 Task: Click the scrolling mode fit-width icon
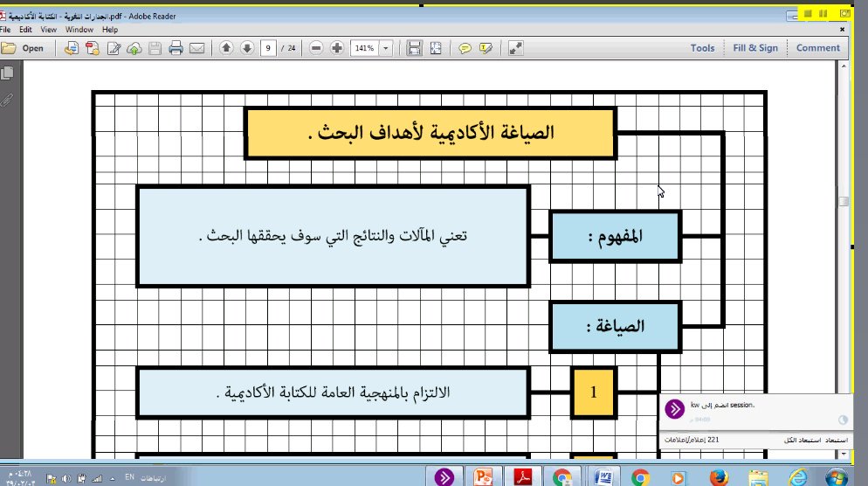414,48
